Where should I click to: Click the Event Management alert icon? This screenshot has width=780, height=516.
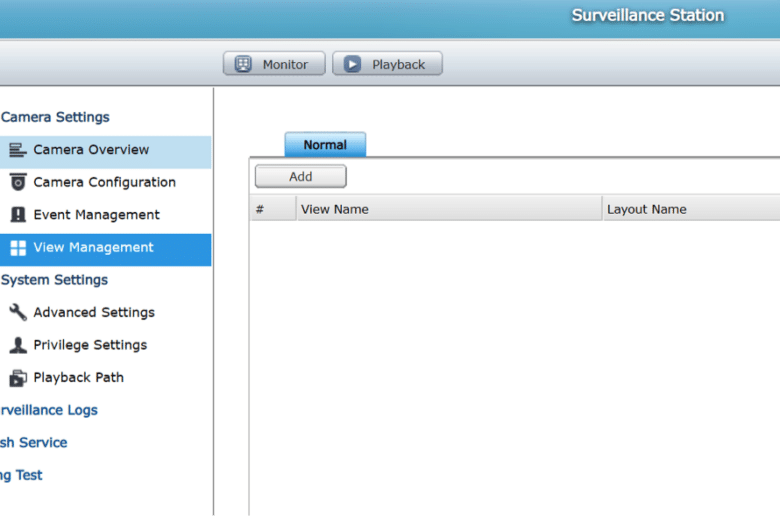point(18,214)
